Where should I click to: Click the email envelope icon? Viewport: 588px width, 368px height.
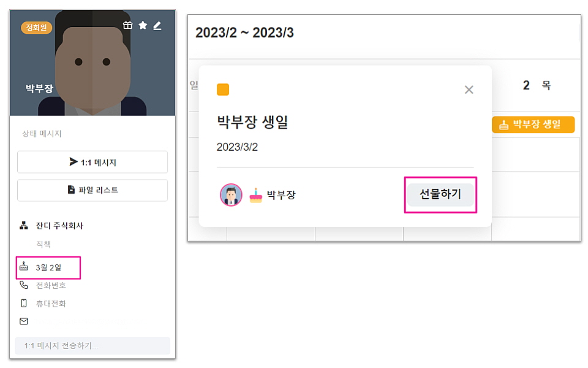(x=24, y=321)
